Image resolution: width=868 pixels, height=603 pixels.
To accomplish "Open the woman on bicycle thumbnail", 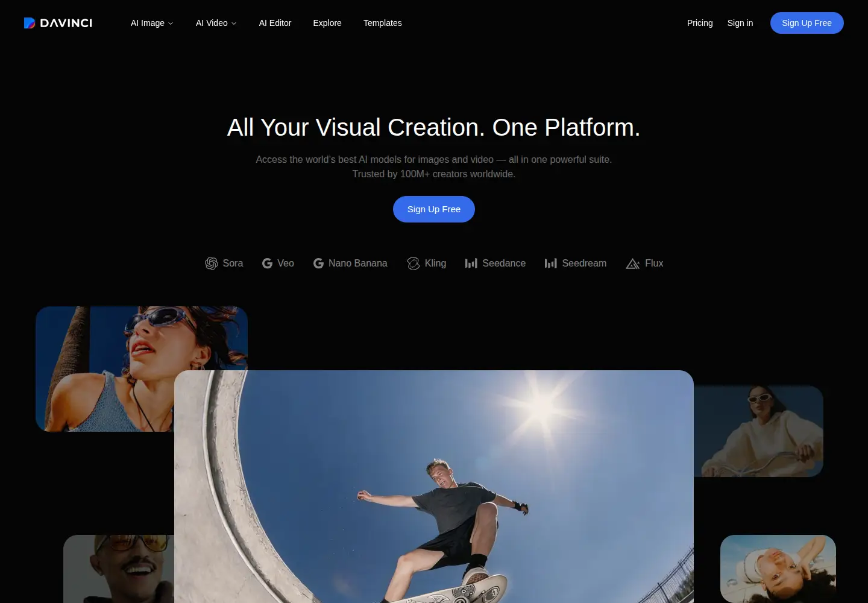I will 758,431.
